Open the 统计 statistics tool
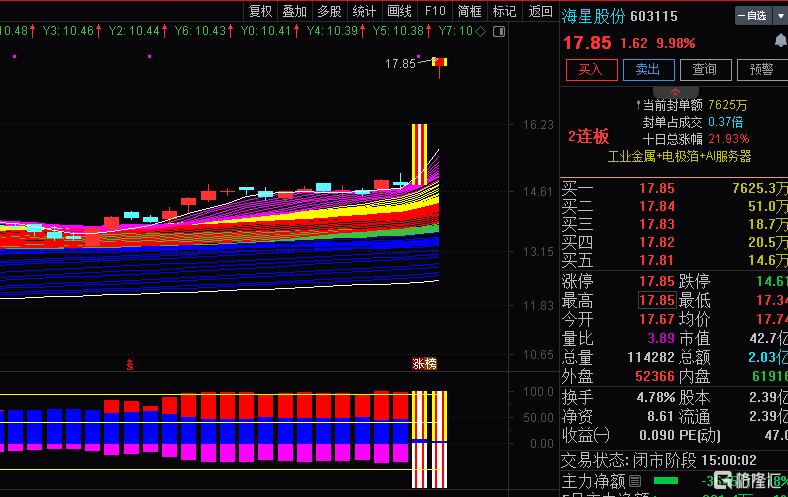The image size is (788, 497). [x=364, y=11]
